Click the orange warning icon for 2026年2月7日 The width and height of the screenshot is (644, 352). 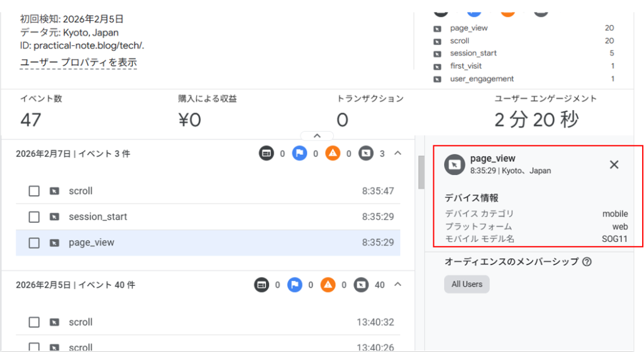pos(333,154)
